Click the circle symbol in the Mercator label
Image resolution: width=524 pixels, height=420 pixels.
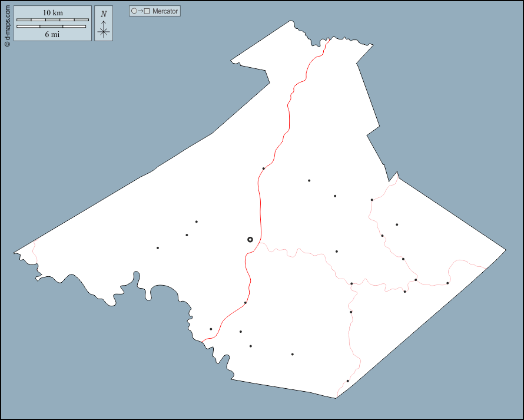(x=134, y=11)
